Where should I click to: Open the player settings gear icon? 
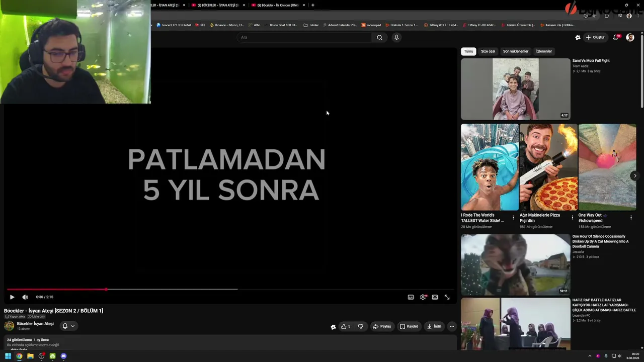(423, 297)
